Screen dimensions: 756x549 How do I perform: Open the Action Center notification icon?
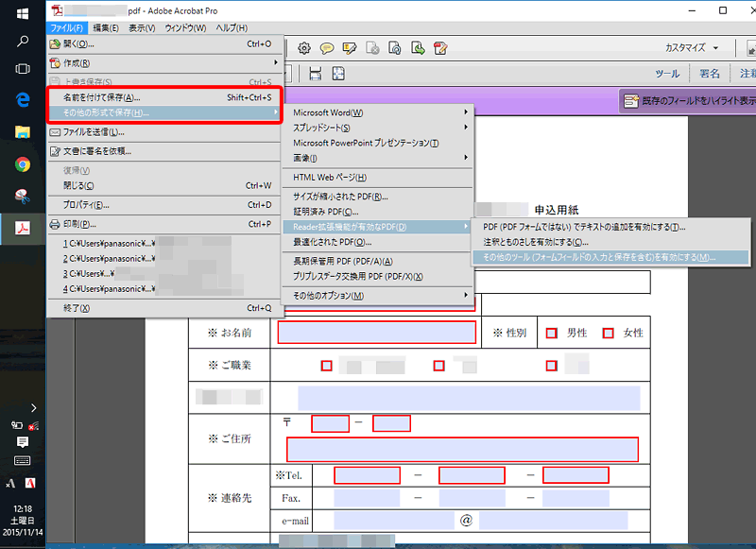point(22,442)
